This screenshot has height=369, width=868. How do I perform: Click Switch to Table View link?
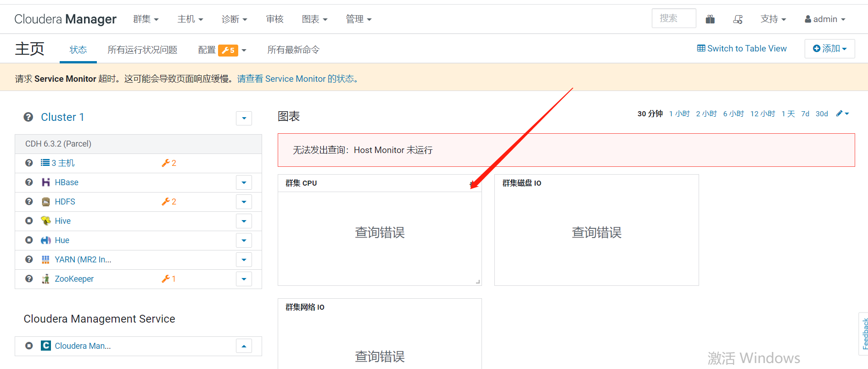742,49
